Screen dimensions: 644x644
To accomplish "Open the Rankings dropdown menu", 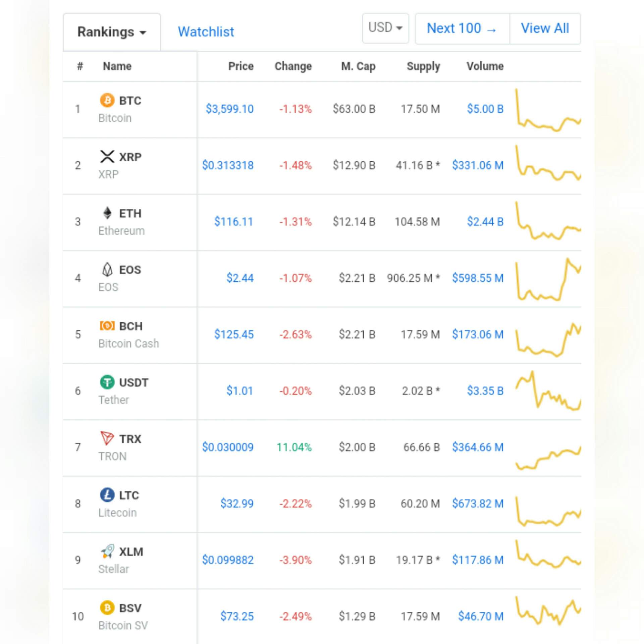I will point(112,32).
